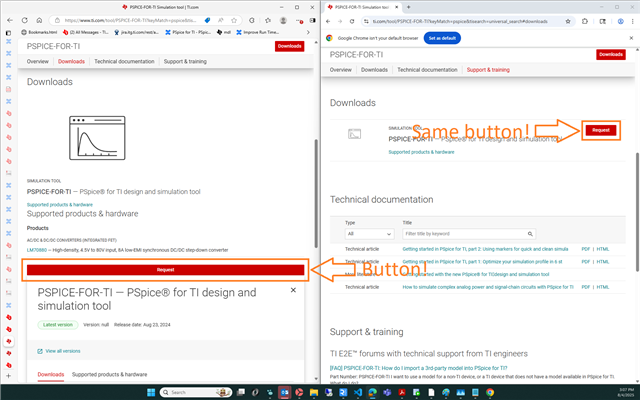Follow Supported products & hardware link in Edge
This screenshot has width=640, height=400.
click(x=60, y=204)
